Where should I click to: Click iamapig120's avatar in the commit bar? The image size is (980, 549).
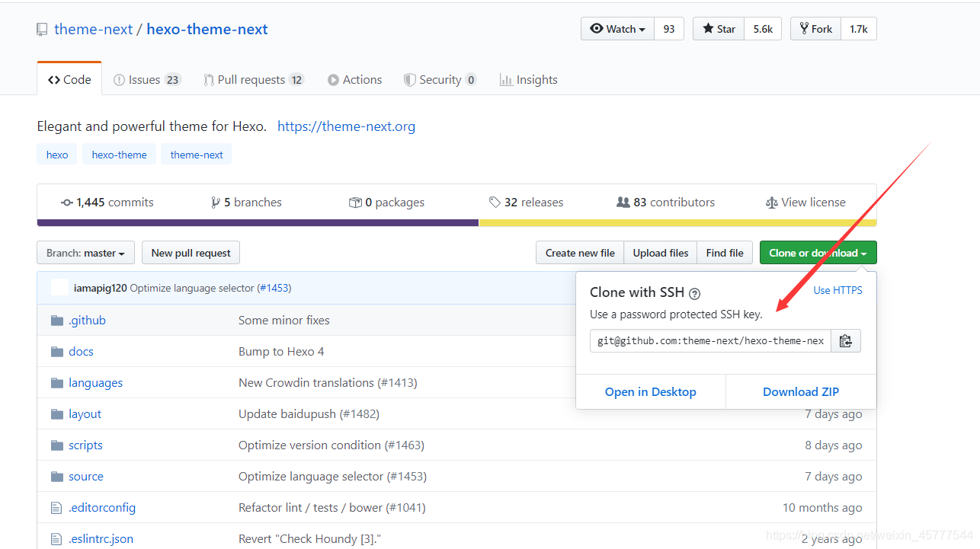tap(59, 288)
